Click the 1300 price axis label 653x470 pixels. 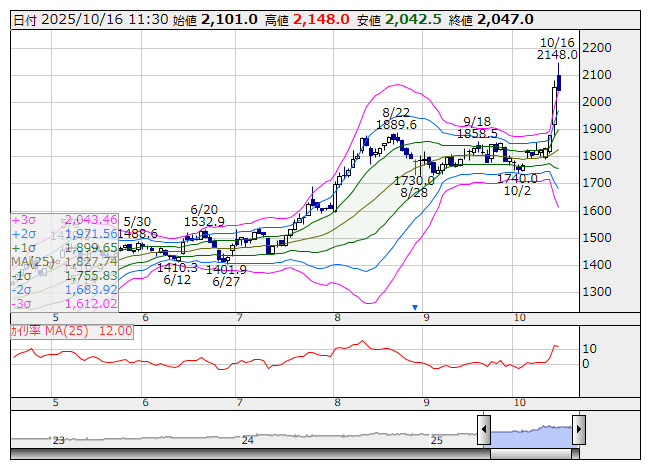pos(597,292)
